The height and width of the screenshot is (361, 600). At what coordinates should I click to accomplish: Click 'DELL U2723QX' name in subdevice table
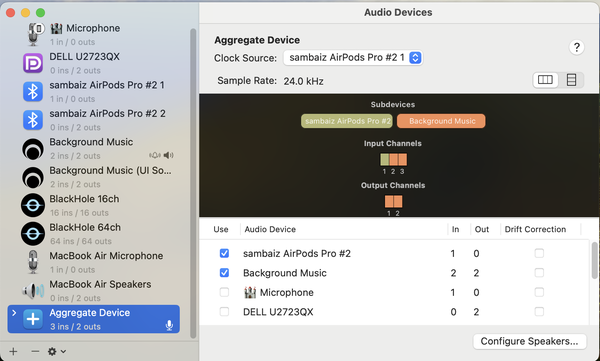(278, 312)
